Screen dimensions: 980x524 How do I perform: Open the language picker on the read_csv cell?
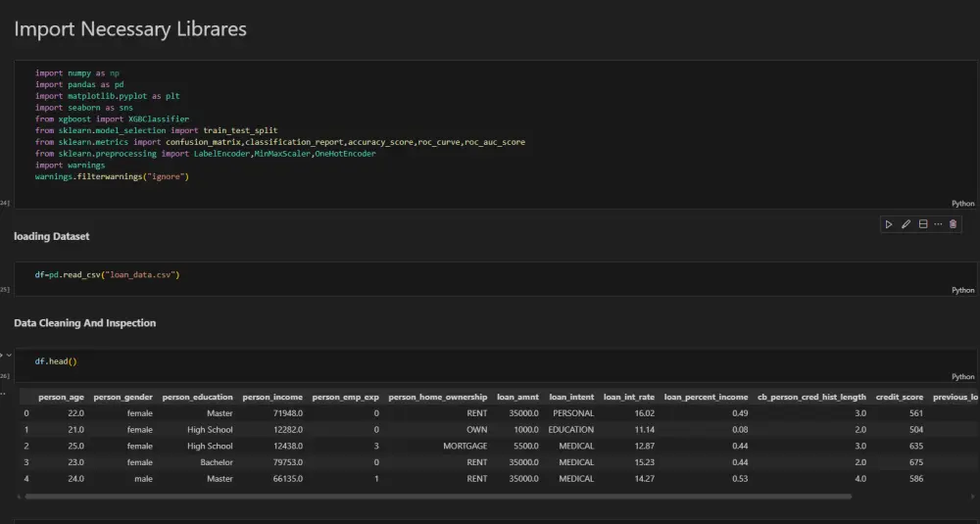[962, 290]
